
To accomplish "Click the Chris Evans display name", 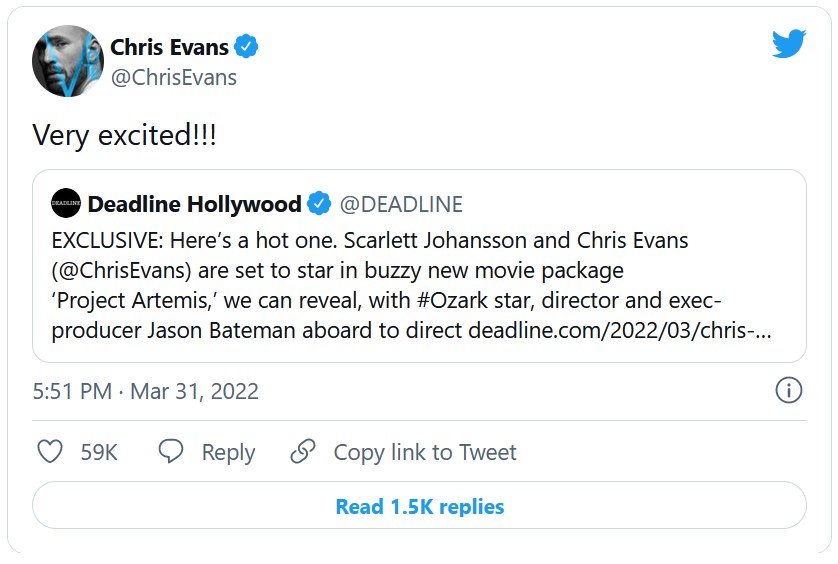I will click(169, 47).
